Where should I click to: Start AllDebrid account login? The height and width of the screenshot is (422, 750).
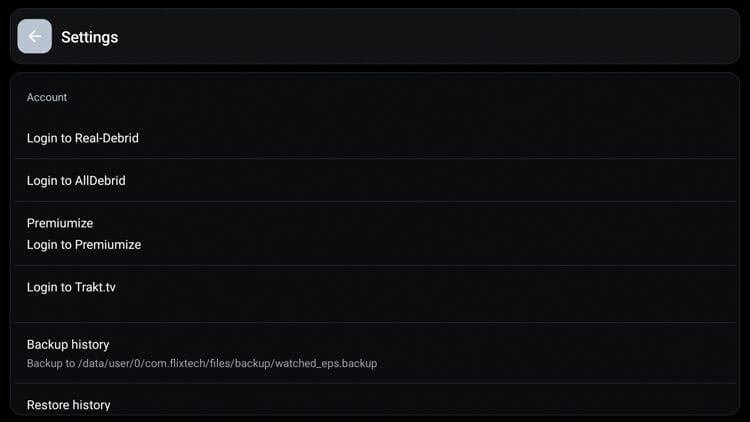tap(76, 181)
